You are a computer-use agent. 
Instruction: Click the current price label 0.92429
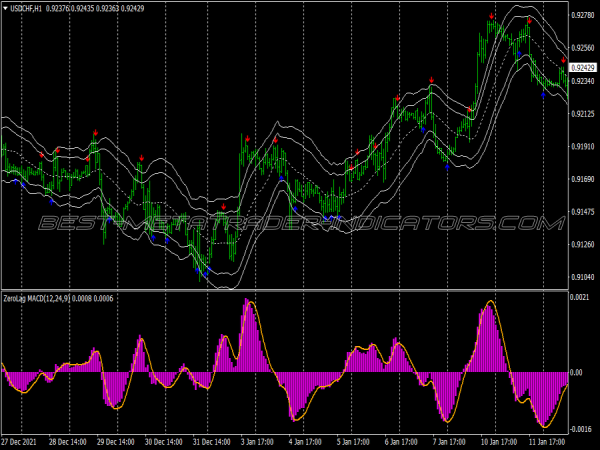coord(583,68)
